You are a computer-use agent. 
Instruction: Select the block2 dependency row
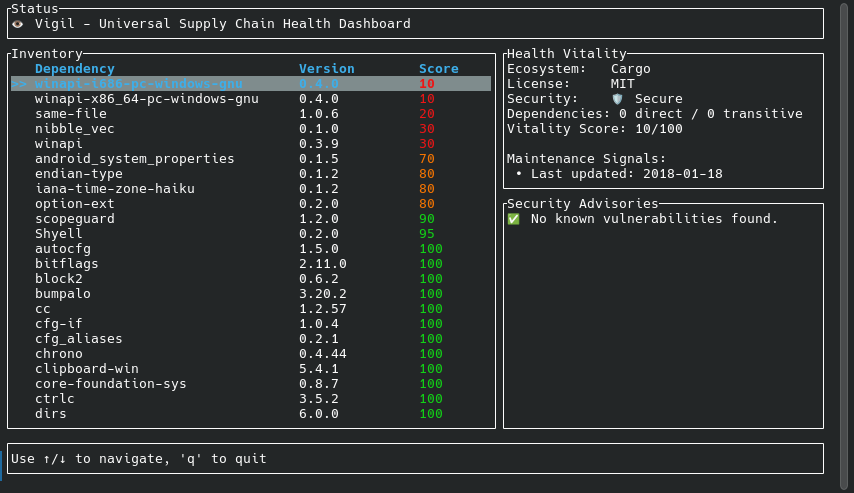click(x=251, y=279)
